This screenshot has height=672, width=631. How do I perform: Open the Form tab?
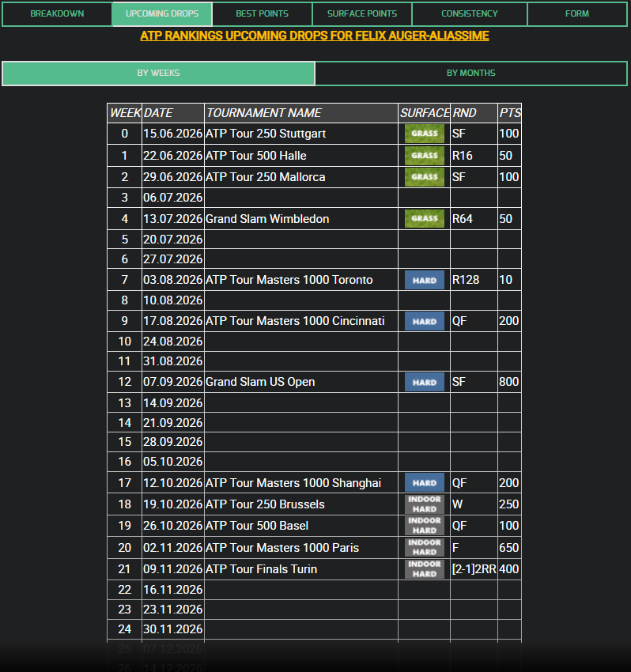[577, 13]
